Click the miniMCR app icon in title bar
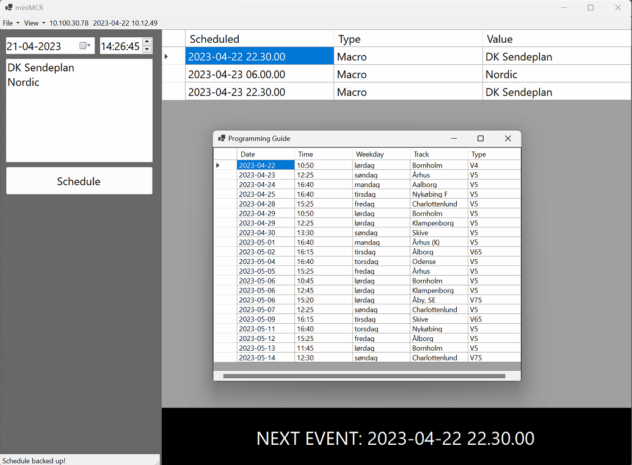The image size is (632, 465). coord(8,7)
